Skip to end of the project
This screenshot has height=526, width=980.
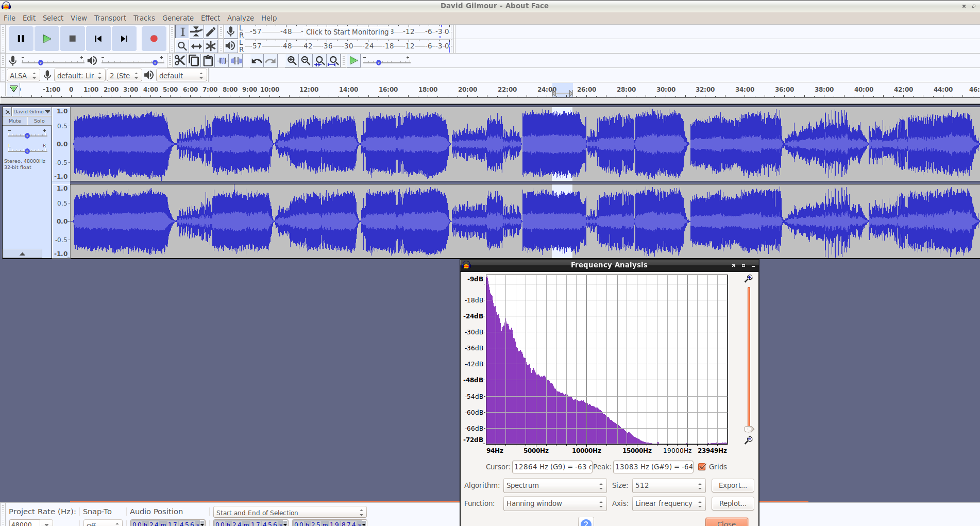(x=124, y=39)
